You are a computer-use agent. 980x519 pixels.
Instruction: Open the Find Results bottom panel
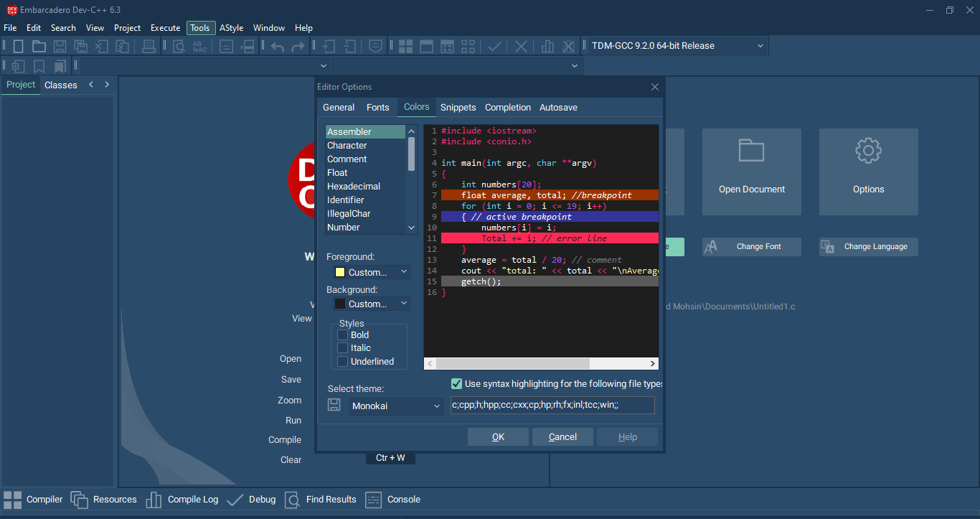pos(320,500)
